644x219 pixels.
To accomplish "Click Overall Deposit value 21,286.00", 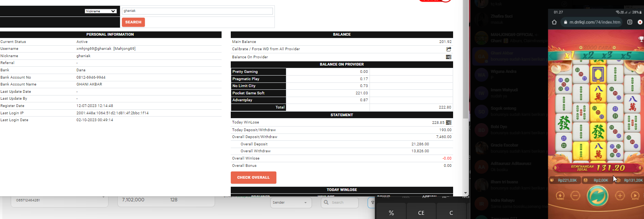I will click(420, 144).
